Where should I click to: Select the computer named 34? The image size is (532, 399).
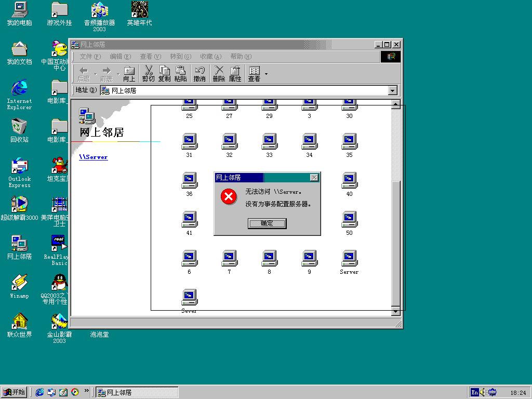pyautogui.click(x=310, y=145)
